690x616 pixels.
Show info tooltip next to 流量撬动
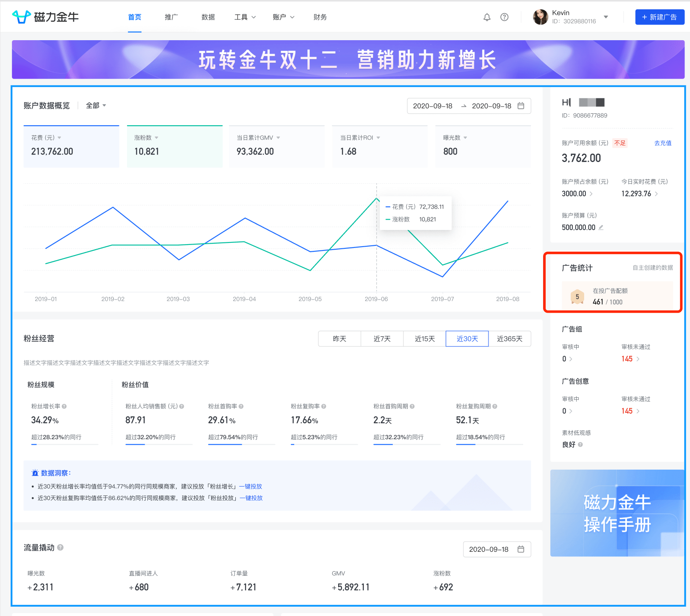click(x=60, y=547)
